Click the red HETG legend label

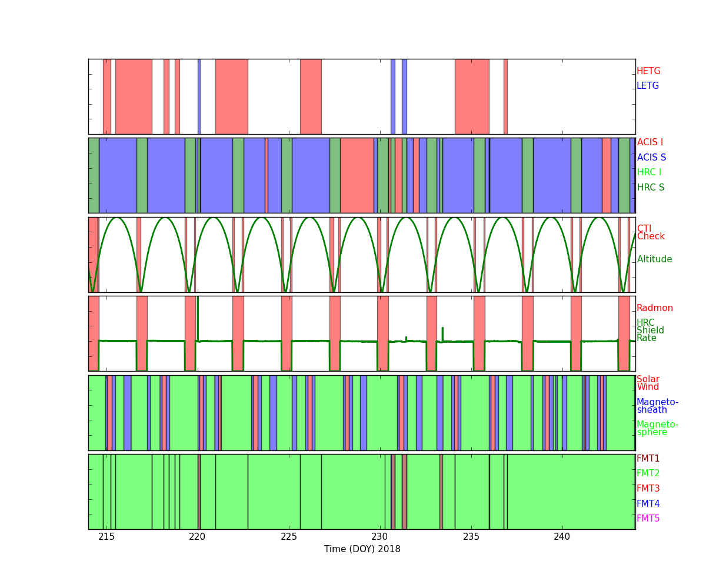pos(648,71)
